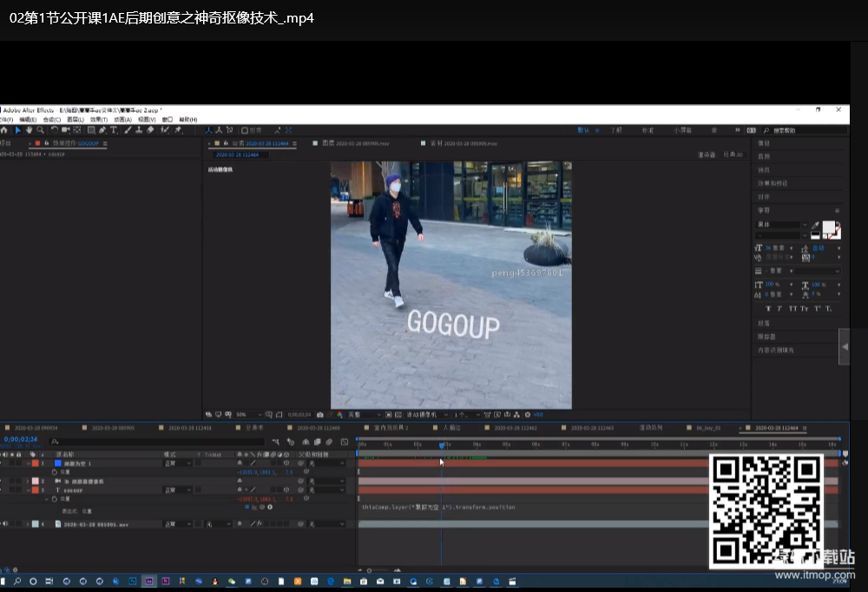
Task: Select the Type (T) tool
Action: 114,130
